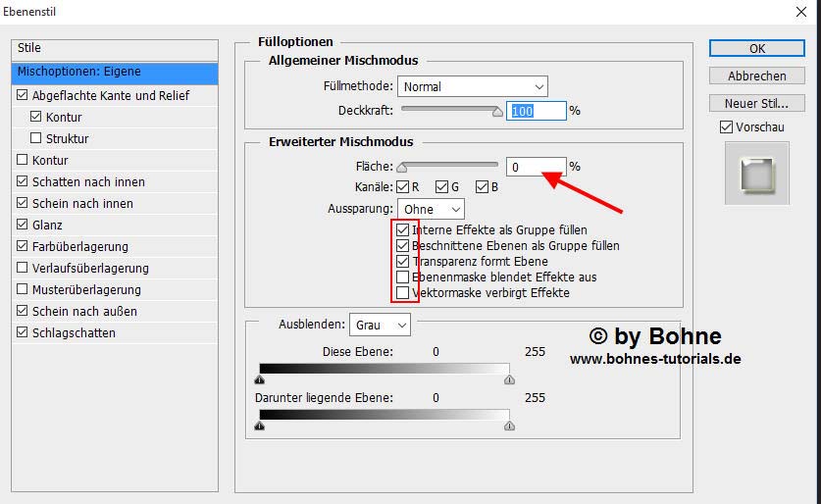The width and height of the screenshot is (821, 504).
Task: Click Diese Ebene white point slider handle
Action: 508,380
